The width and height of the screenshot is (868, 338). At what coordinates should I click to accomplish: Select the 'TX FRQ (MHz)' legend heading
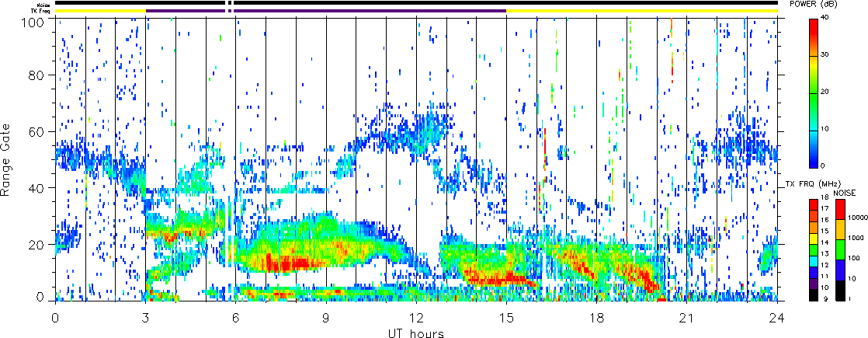(813, 183)
